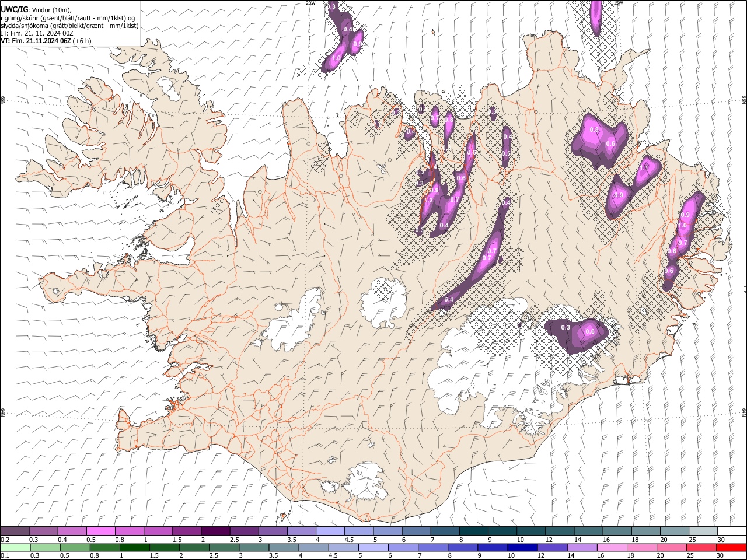Select top-row lavender swatch between 4 and 4.5
The image size is (747, 560).
point(329,531)
